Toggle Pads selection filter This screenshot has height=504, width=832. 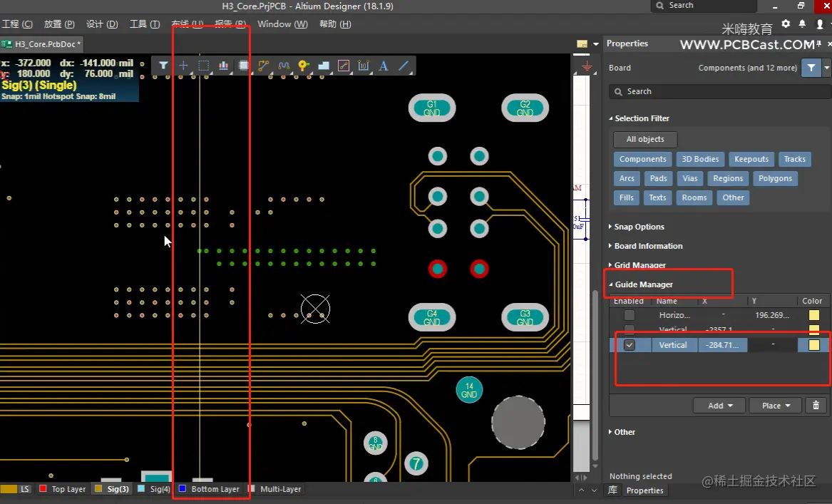tap(659, 178)
